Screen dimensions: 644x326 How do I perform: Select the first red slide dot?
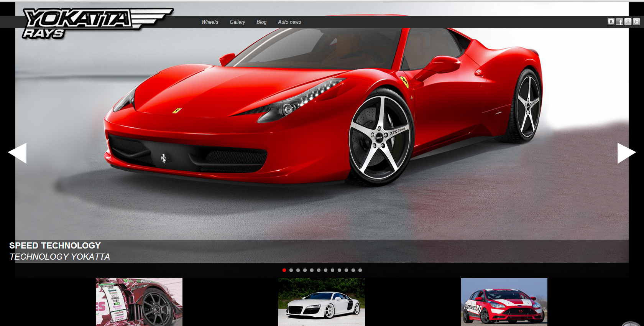284,270
